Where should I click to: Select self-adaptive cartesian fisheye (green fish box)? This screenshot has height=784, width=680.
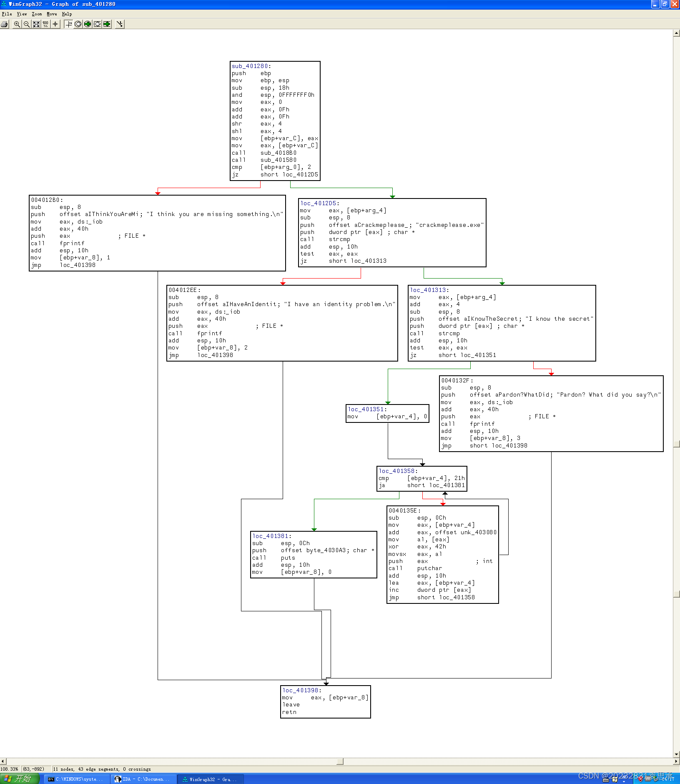point(107,24)
